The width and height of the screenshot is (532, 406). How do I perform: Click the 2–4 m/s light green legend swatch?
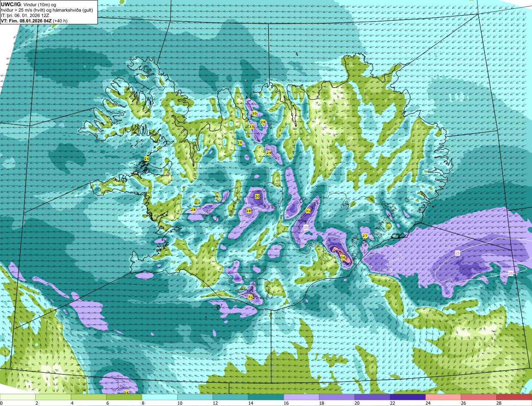54,397
